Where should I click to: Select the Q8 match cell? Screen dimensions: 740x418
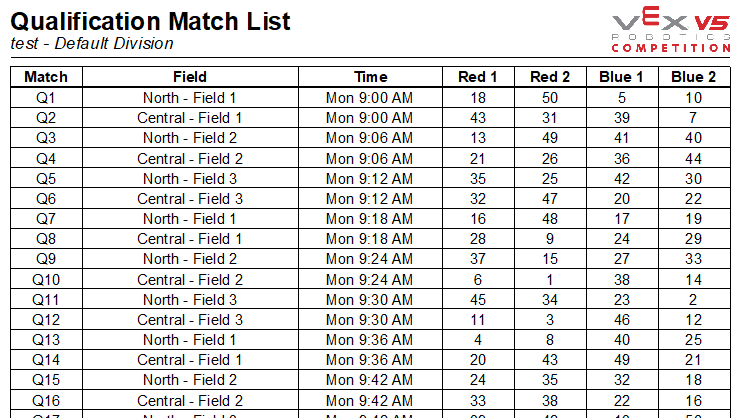(46, 239)
